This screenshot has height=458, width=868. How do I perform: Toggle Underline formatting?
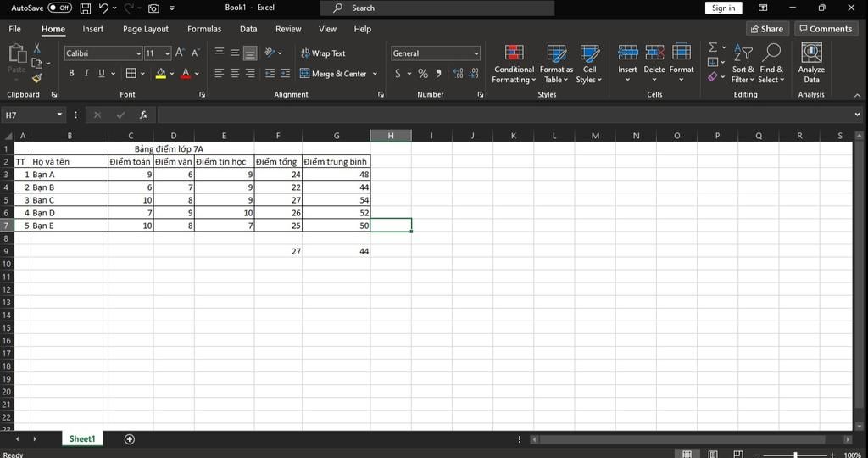102,73
